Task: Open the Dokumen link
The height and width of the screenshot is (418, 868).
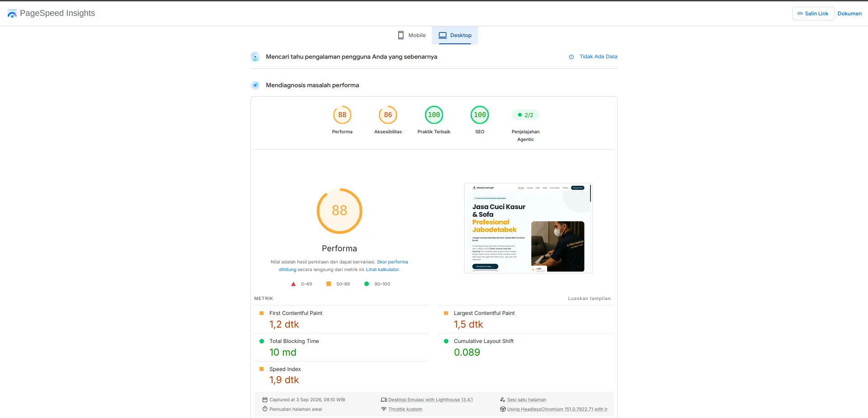Action: pos(849,14)
